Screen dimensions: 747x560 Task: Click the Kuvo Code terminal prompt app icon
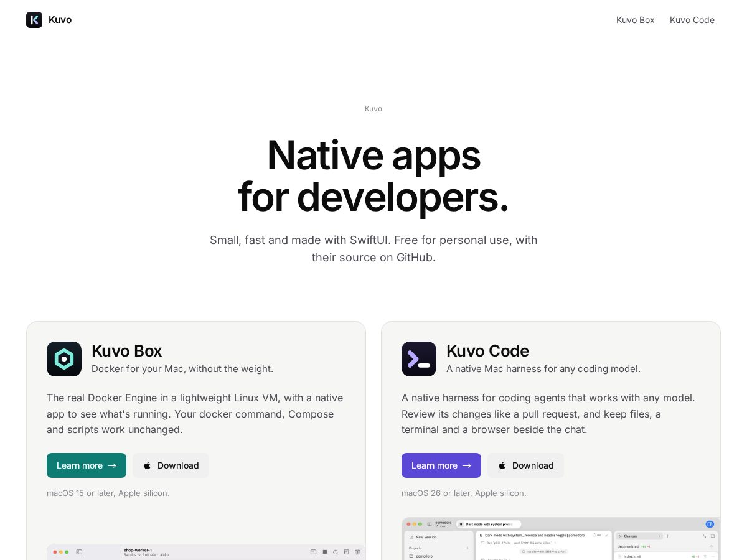pos(419,359)
